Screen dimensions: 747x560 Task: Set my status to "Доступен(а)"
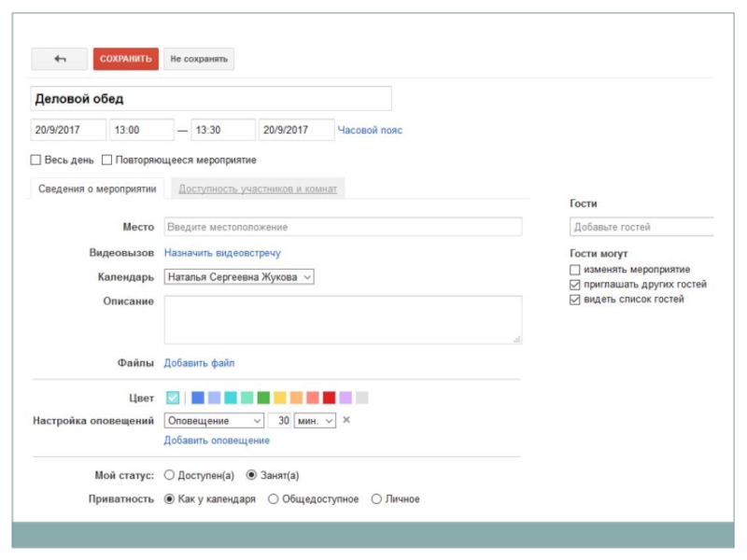169,475
